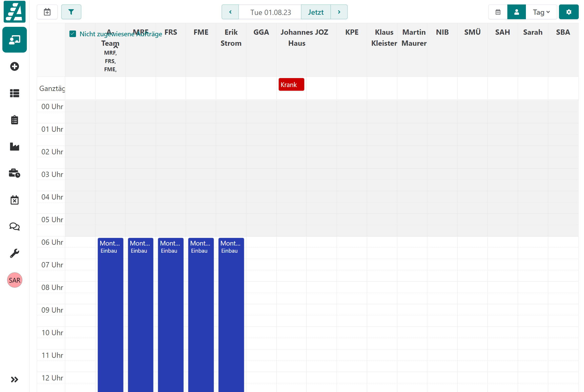Open the briefcase time-tracking sidebar icon

click(14, 173)
